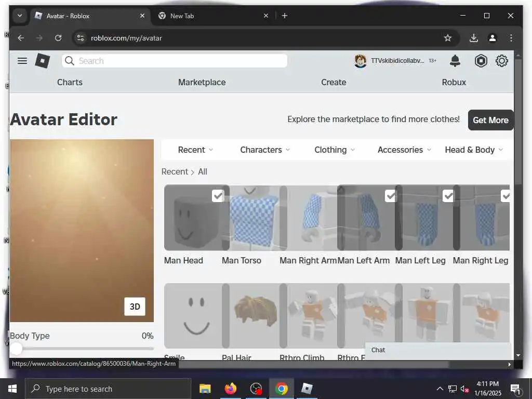The width and height of the screenshot is (532, 399).
Task: Open the notifications bell
Action: tap(455, 61)
